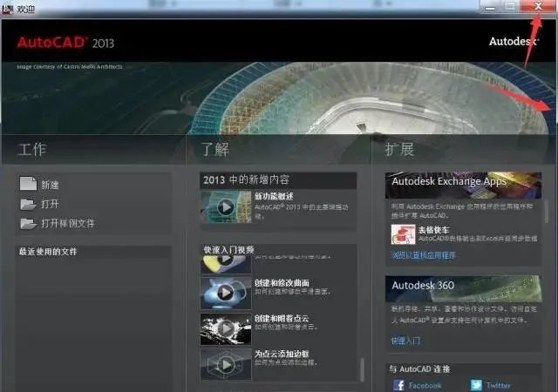Click the 最近使用的文件 header
This screenshot has width=558, height=392.
(x=48, y=252)
